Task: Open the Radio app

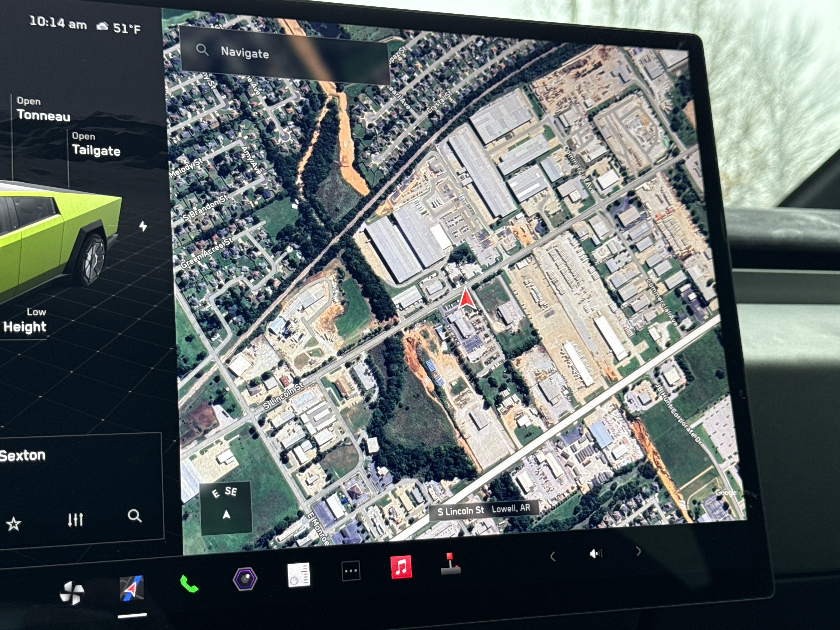Action: (299, 575)
